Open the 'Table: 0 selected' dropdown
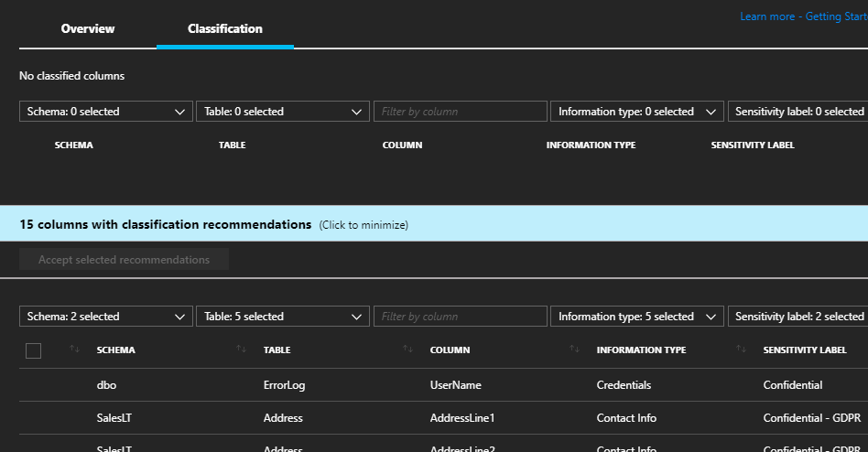 pyautogui.click(x=282, y=112)
